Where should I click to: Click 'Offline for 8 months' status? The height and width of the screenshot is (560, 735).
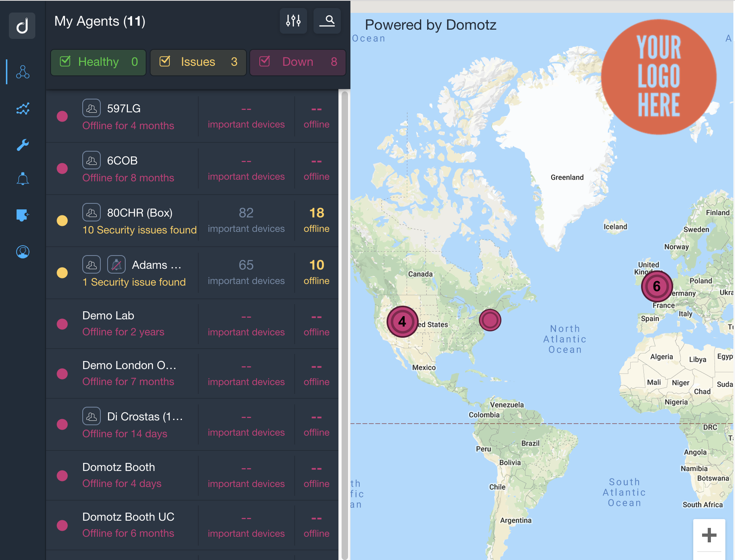(x=128, y=178)
